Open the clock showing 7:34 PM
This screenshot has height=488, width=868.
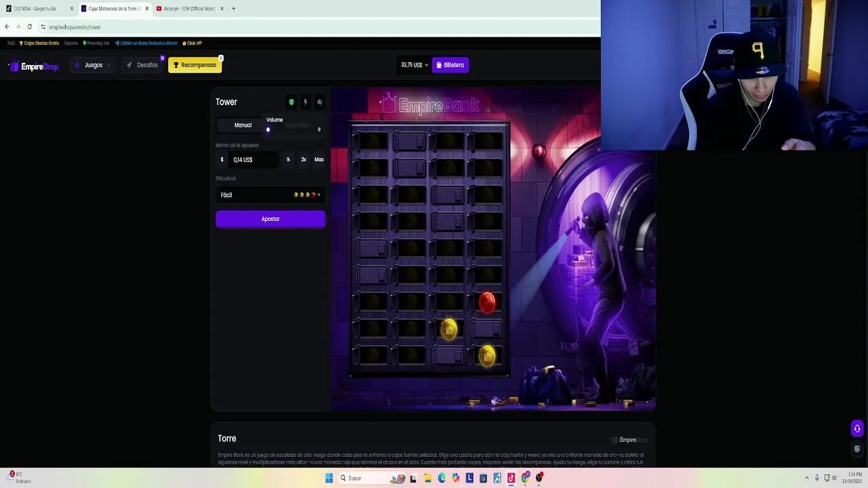(x=854, y=479)
